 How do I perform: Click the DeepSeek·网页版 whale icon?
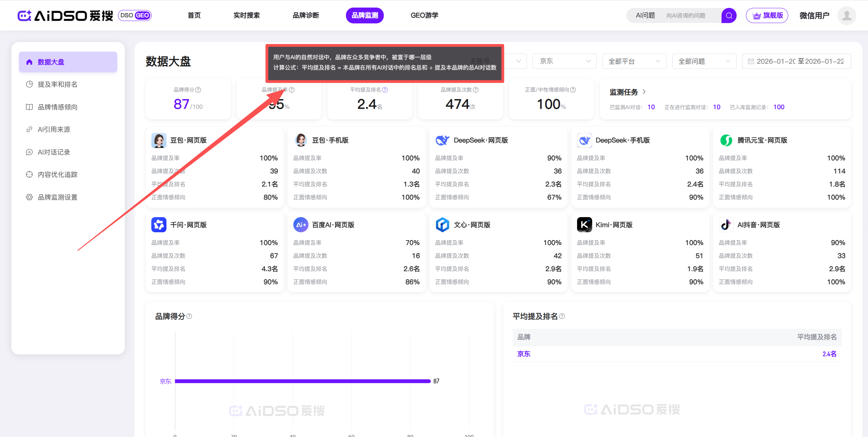[442, 140]
